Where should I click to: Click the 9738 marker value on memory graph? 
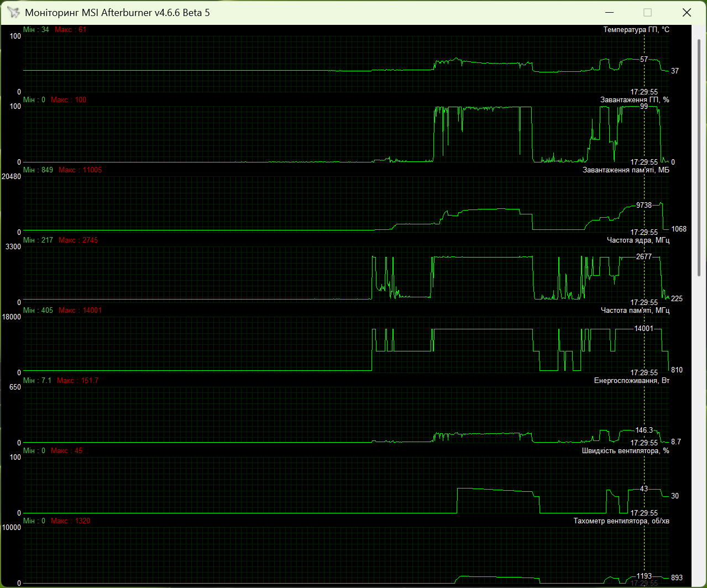tap(644, 205)
